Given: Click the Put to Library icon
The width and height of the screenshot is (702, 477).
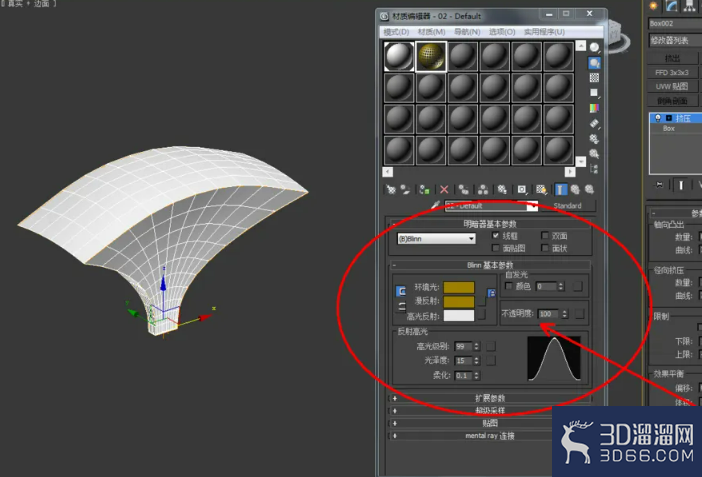Looking at the screenshot, I should click(502, 189).
